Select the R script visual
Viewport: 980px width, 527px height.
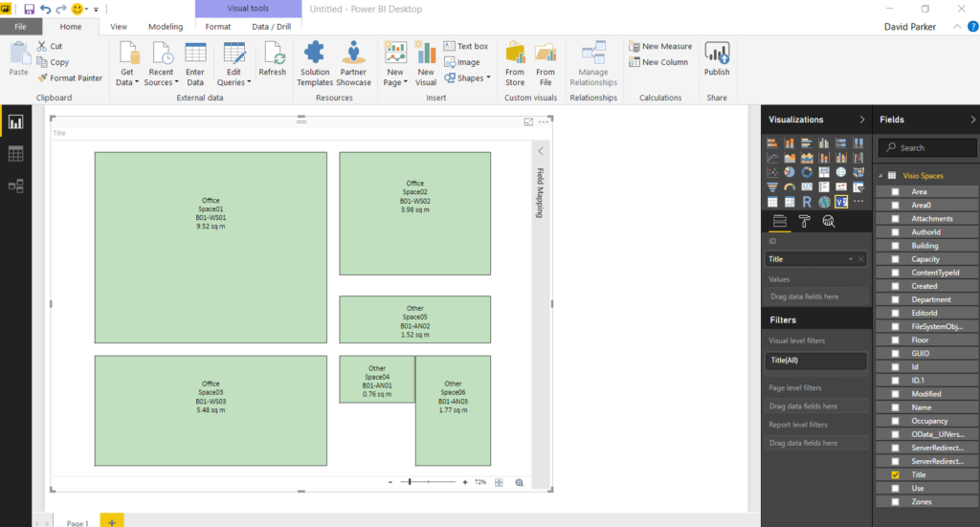pyautogui.click(x=807, y=202)
